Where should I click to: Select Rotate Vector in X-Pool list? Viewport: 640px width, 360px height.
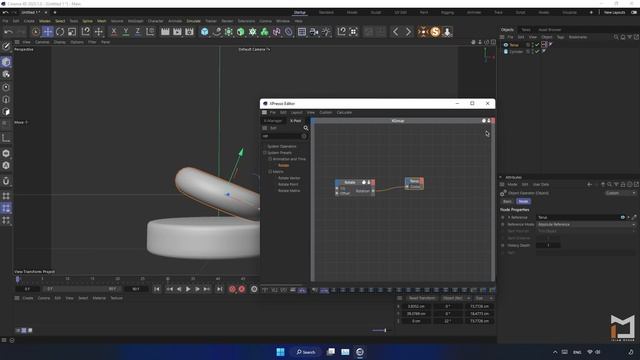(289, 178)
